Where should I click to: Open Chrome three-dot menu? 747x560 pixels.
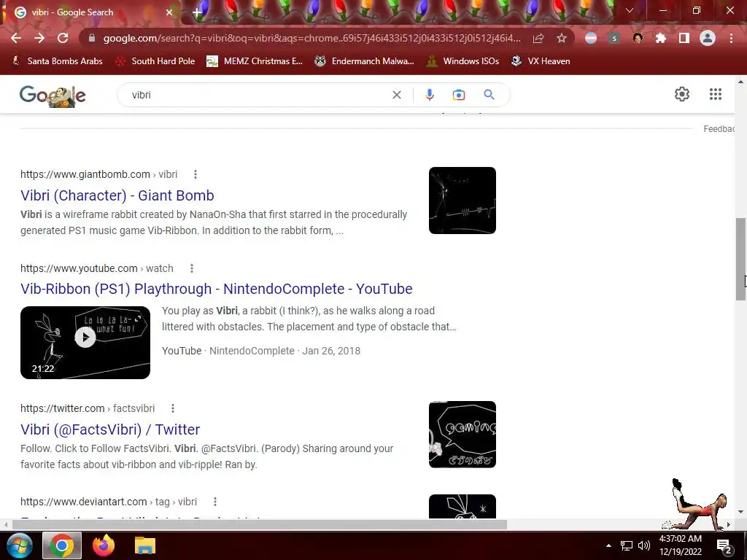coord(731,38)
